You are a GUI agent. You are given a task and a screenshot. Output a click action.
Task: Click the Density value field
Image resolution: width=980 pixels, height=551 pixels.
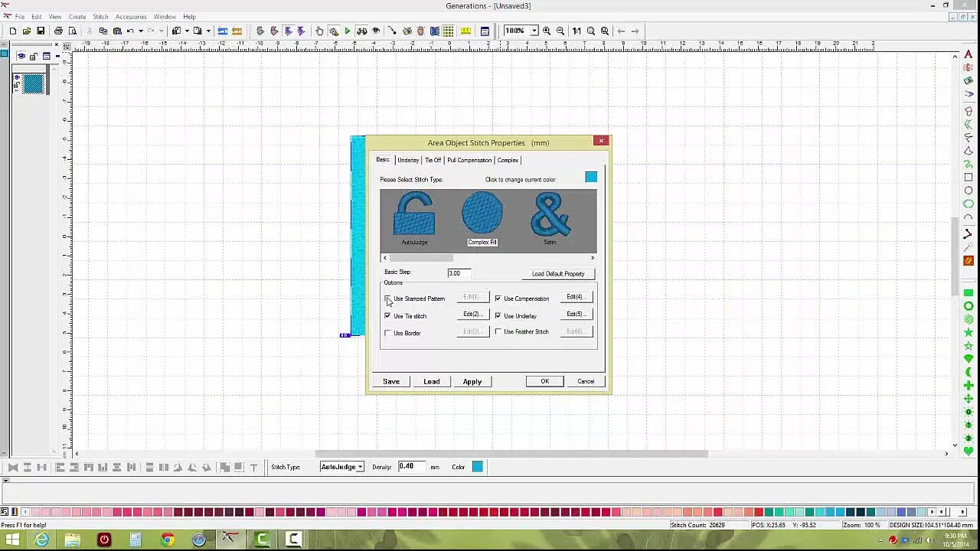point(411,467)
